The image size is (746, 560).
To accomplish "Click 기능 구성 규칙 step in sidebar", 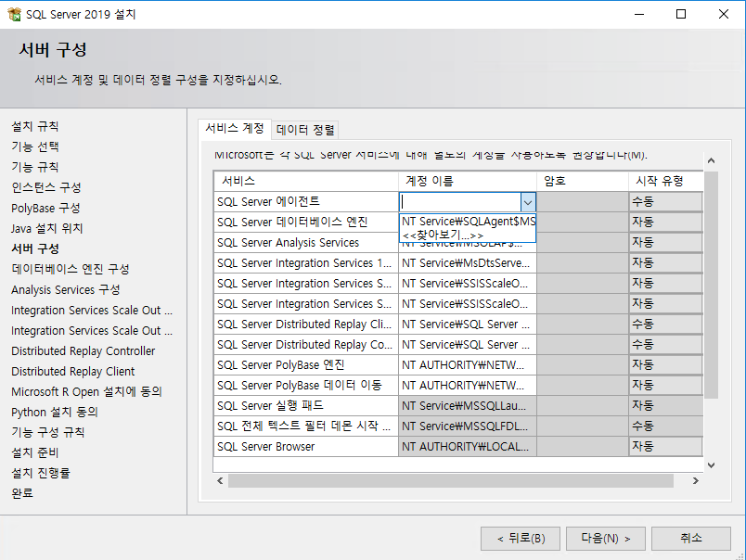I will pos(48,432).
